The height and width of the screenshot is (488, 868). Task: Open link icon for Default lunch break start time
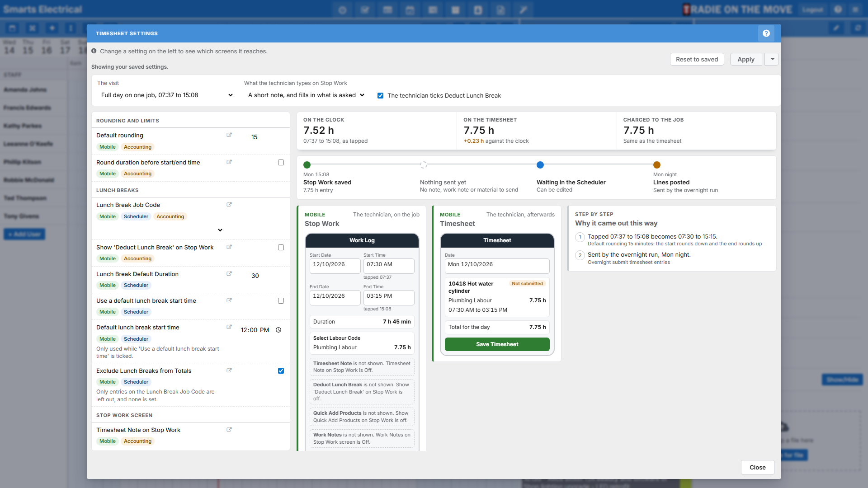coord(229,327)
